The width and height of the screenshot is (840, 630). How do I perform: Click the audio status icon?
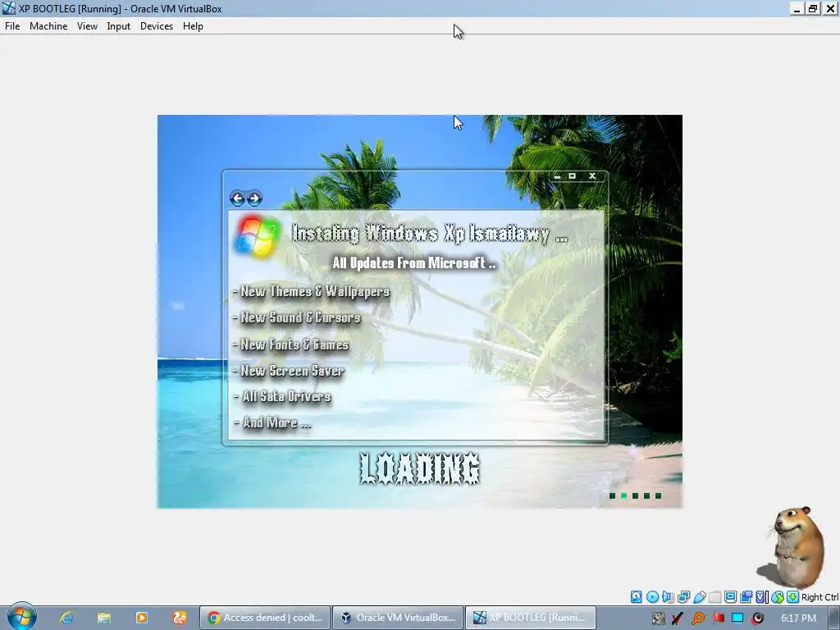coord(668,597)
